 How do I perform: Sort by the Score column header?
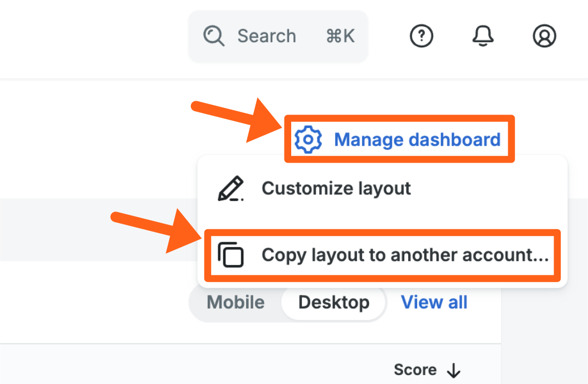pyautogui.click(x=415, y=370)
